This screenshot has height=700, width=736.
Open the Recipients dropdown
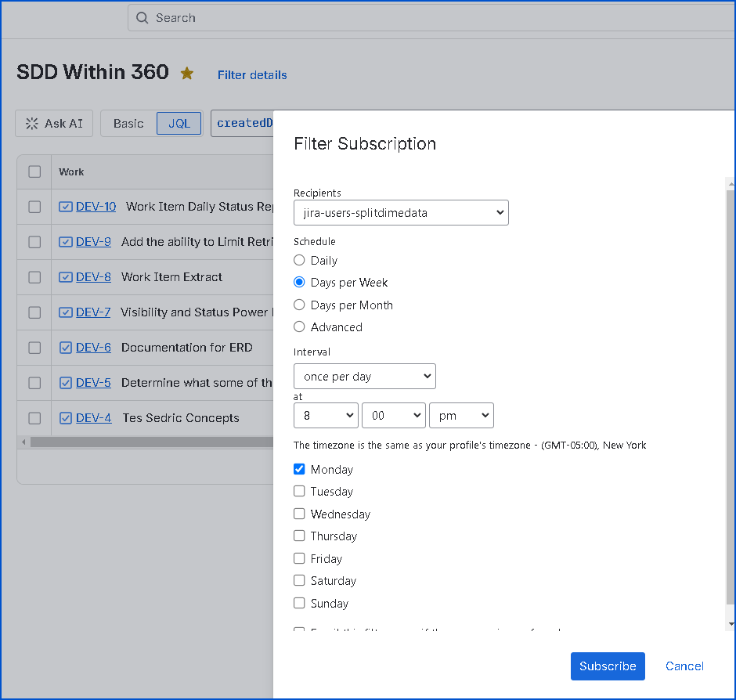pos(401,213)
